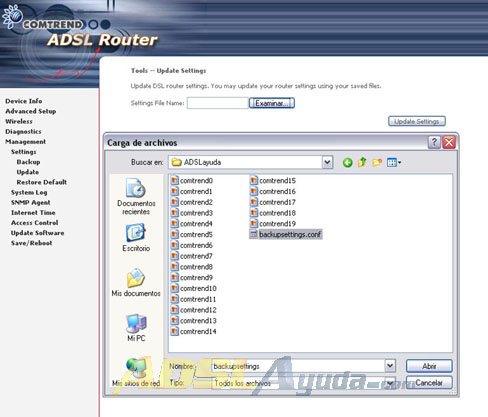This screenshot has width=488, height=417.
Task: Open Wireless menu item
Action: click(x=19, y=121)
